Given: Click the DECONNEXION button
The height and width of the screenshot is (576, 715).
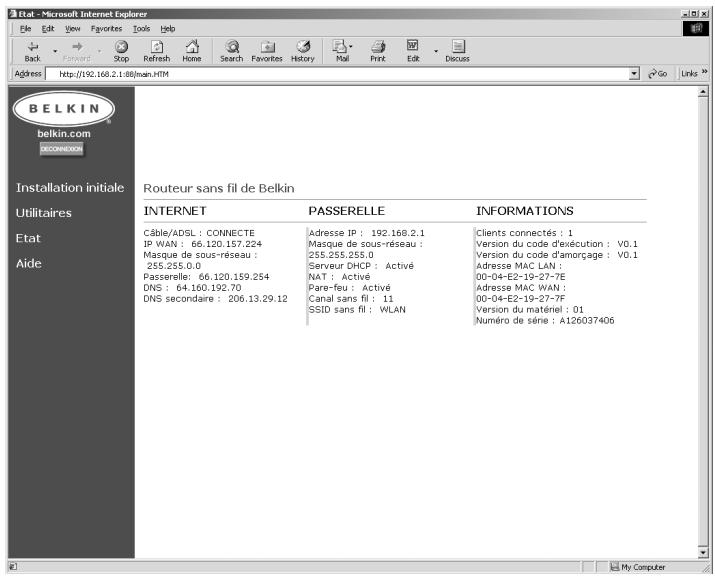Looking at the screenshot, I should 62,149.
